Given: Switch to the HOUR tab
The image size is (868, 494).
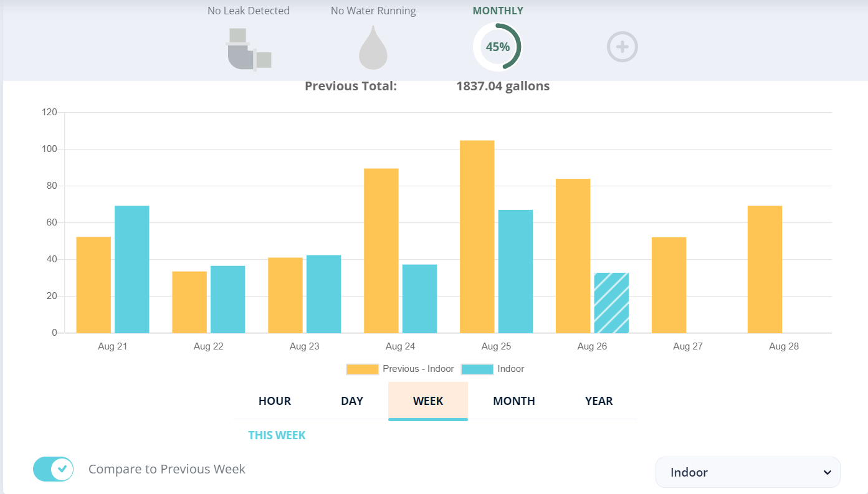Looking at the screenshot, I should pyautogui.click(x=275, y=401).
